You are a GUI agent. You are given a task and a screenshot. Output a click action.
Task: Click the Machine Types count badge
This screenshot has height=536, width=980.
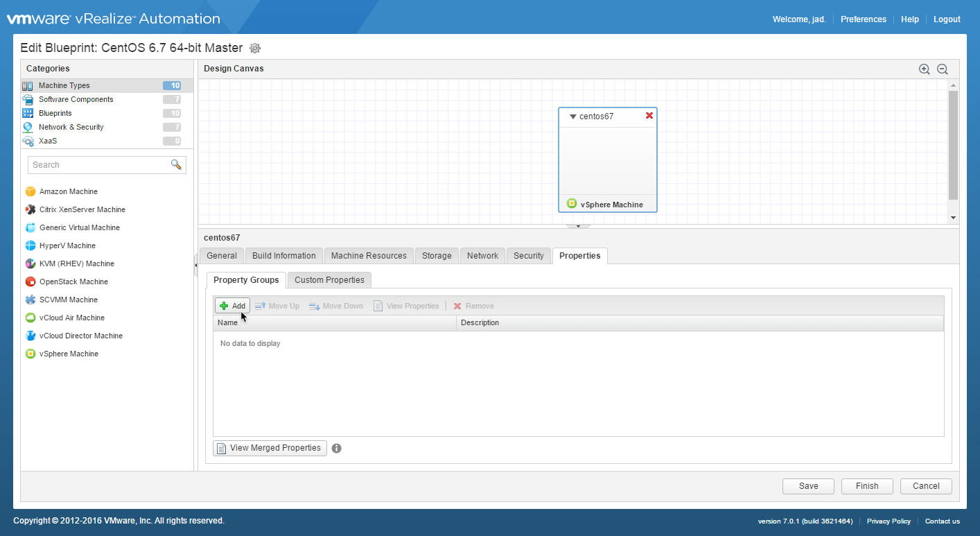click(172, 86)
